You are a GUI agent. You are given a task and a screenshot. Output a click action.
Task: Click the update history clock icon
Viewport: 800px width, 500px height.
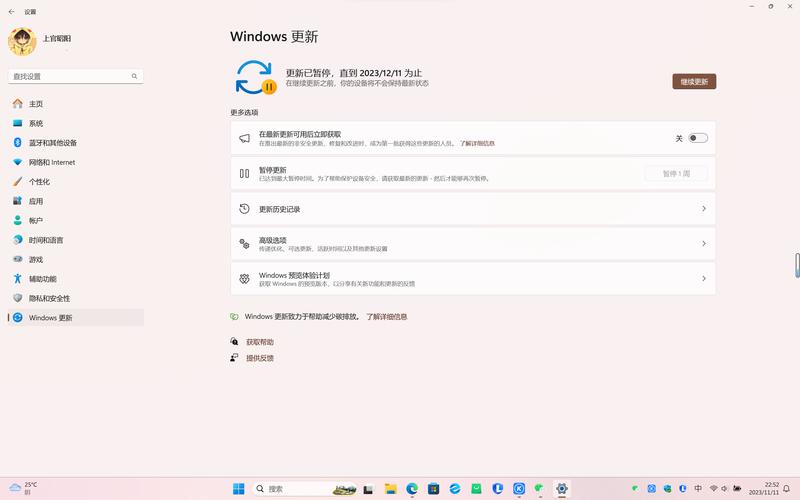(244, 209)
